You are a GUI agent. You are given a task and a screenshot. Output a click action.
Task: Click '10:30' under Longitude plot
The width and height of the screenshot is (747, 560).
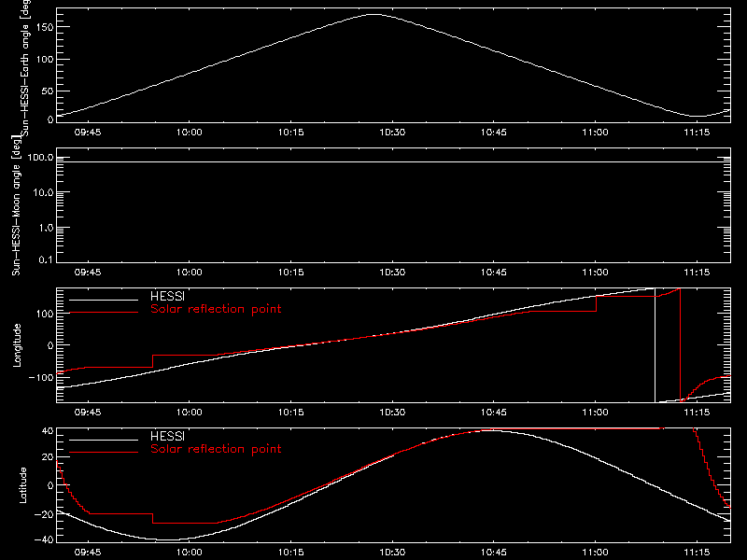pyautogui.click(x=392, y=413)
